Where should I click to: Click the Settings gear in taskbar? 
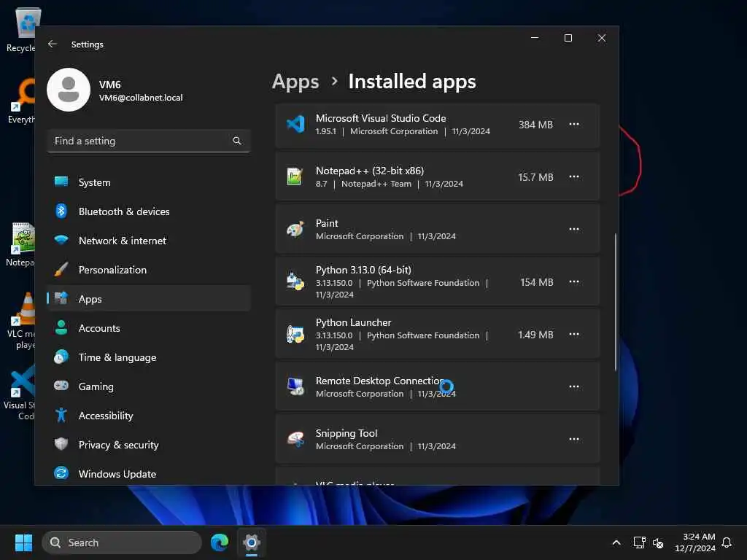click(x=252, y=542)
